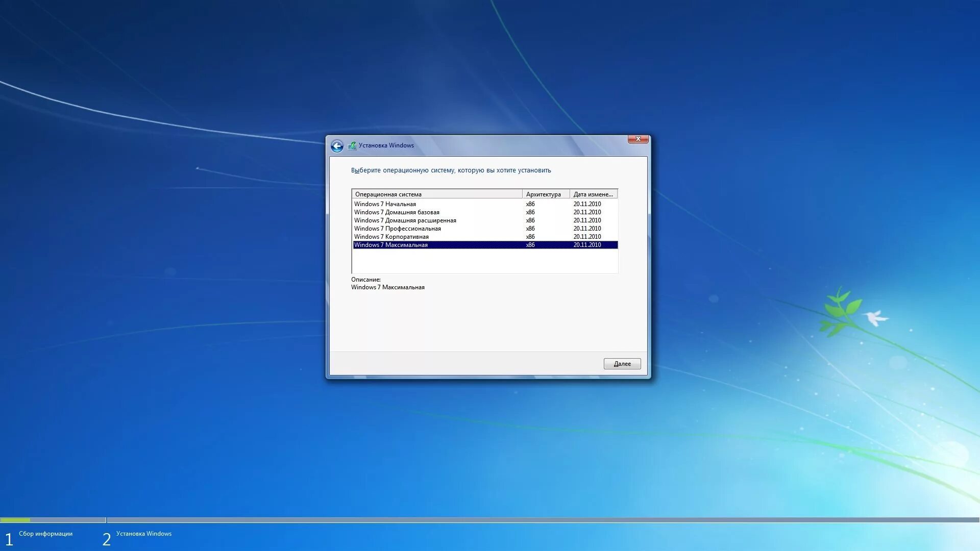Click the blue back arrow icon

pos(337,146)
